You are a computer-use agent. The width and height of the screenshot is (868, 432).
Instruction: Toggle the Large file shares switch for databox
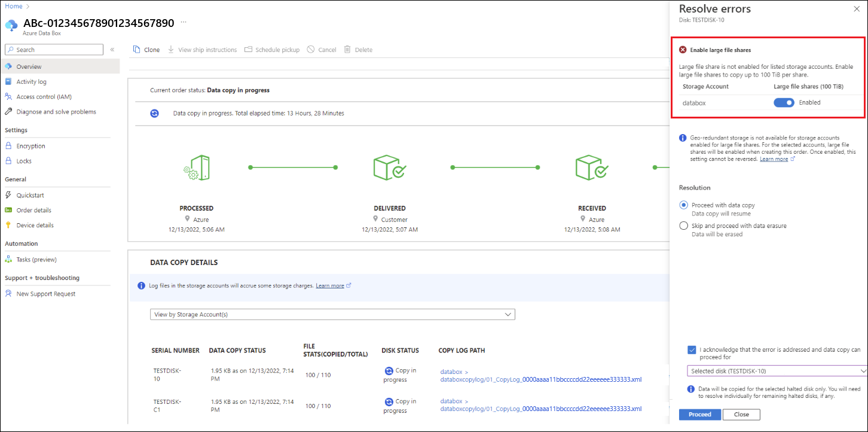point(784,103)
